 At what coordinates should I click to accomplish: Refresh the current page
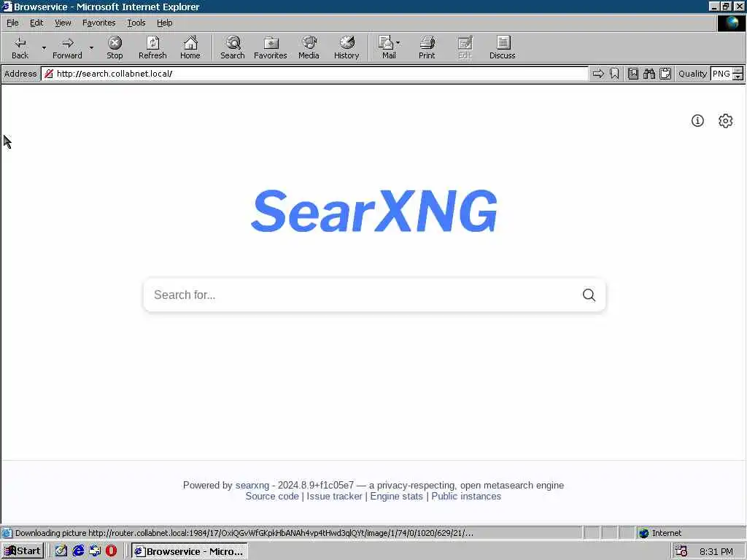(152, 47)
